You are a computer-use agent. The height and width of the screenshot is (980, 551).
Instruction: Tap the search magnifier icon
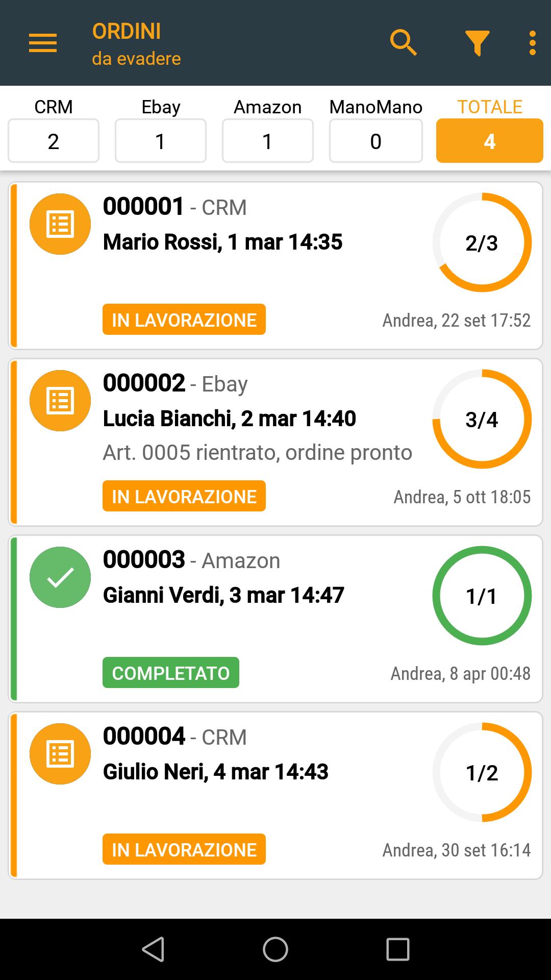[404, 43]
